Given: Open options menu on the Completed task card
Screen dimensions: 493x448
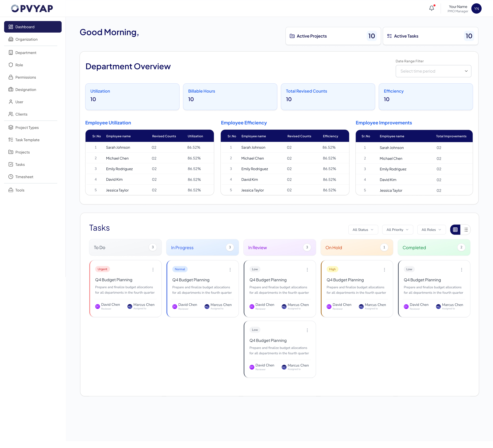Looking at the screenshot, I should pos(462,270).
